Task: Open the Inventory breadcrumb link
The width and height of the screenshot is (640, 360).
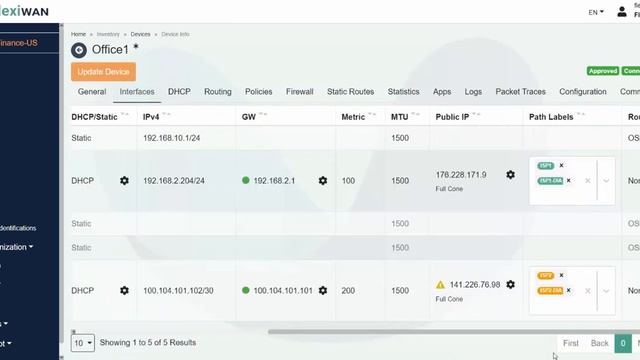Action: tap(108, 34)
